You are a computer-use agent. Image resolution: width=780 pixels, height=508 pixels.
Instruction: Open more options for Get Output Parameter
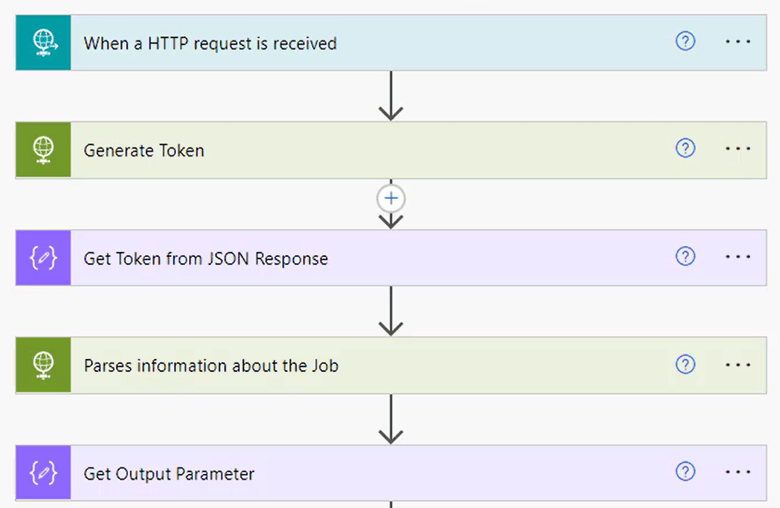click(738, 472)
